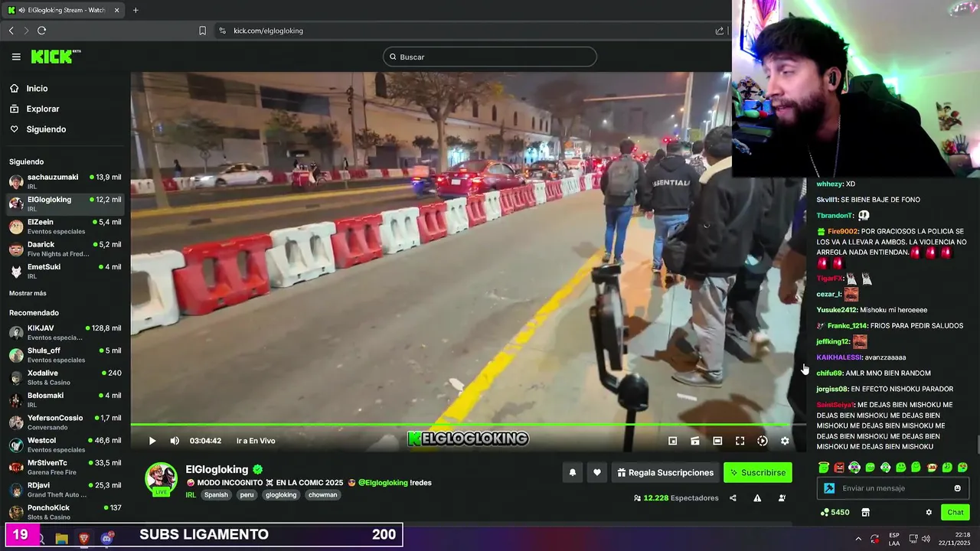
Task: Focus the Buscar search field
Action: click(490, 57)
